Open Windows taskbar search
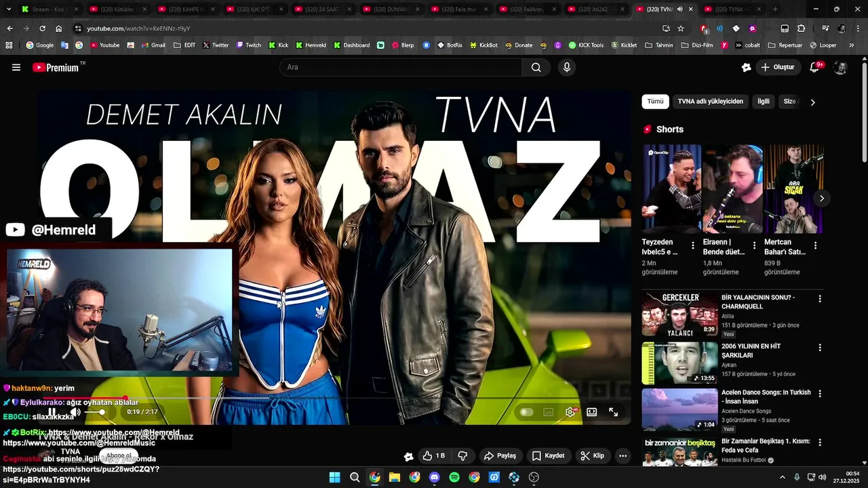Image resolution: width=868 pixels, height=488 pixels. click(x=355, y=477)
